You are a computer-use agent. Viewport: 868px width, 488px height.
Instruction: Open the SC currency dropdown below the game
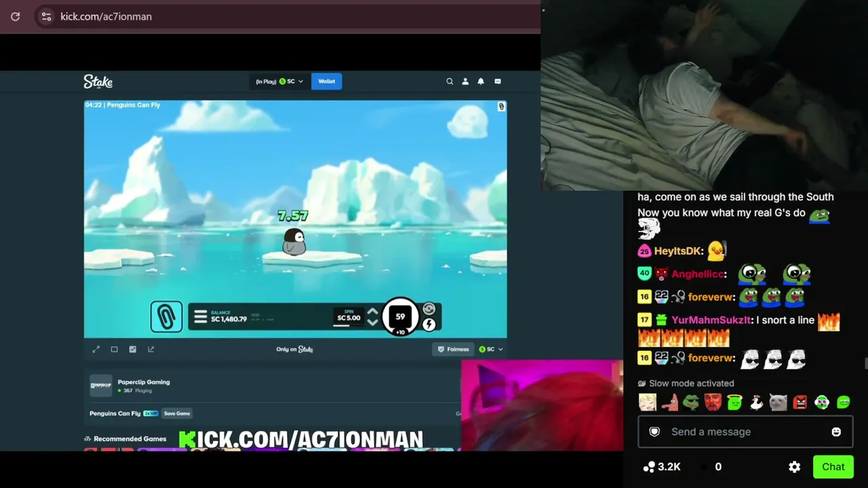tap(491, 349)
